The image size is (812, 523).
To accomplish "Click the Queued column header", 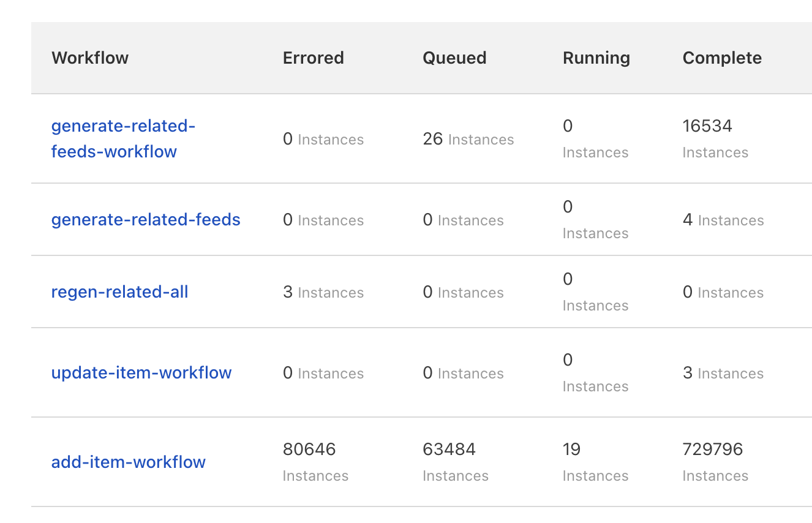I will pos(454,58).
